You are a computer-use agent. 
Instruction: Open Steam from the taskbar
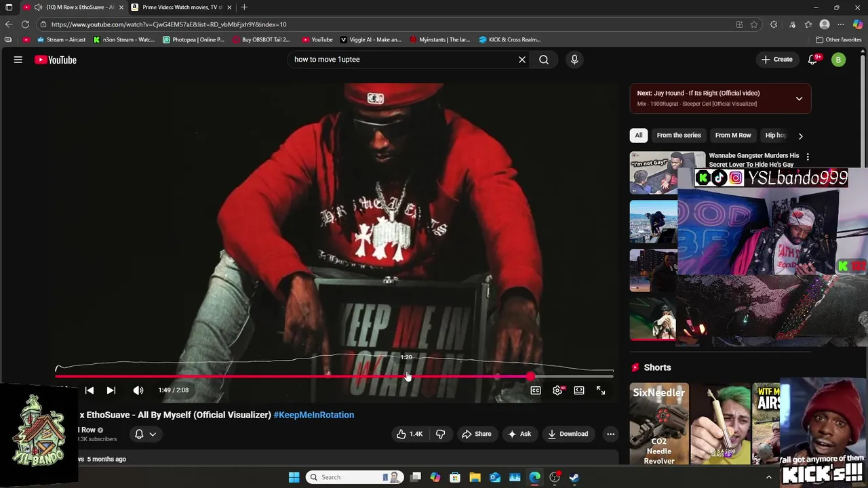click(574, 477)
